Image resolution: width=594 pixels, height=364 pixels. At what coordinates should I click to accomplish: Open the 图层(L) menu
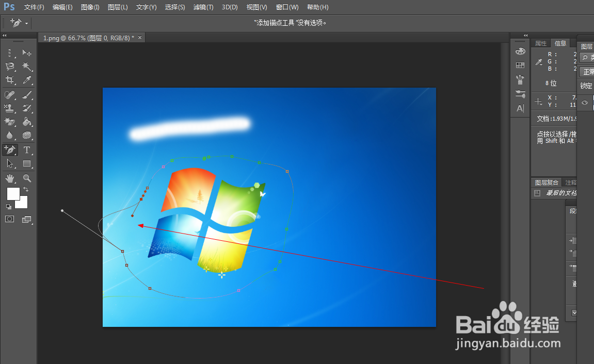pyautogui.click(x=118, y=7)
